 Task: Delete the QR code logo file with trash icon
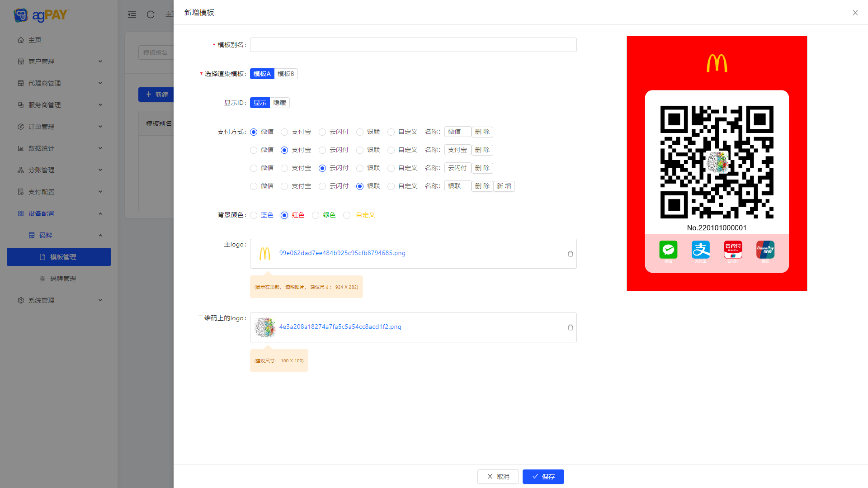point(571,327)
